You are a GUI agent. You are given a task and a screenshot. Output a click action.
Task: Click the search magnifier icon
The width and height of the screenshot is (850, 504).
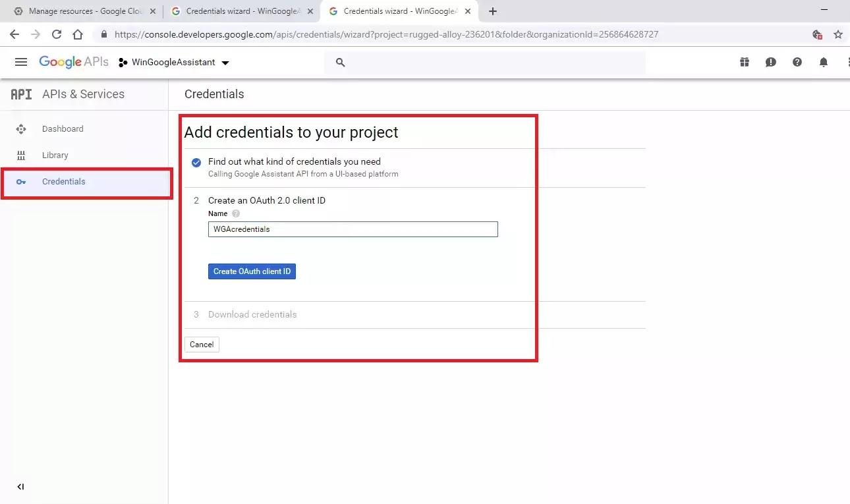click(341, 63)
